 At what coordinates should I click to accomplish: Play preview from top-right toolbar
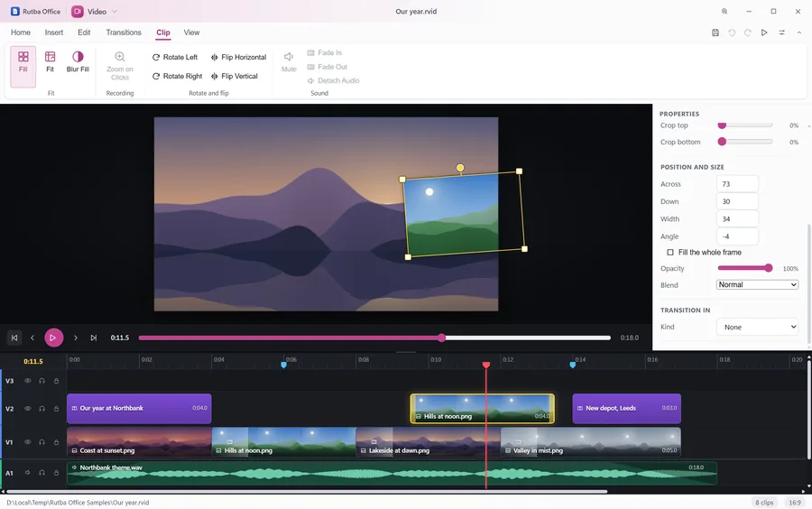(x=764, y=32)
